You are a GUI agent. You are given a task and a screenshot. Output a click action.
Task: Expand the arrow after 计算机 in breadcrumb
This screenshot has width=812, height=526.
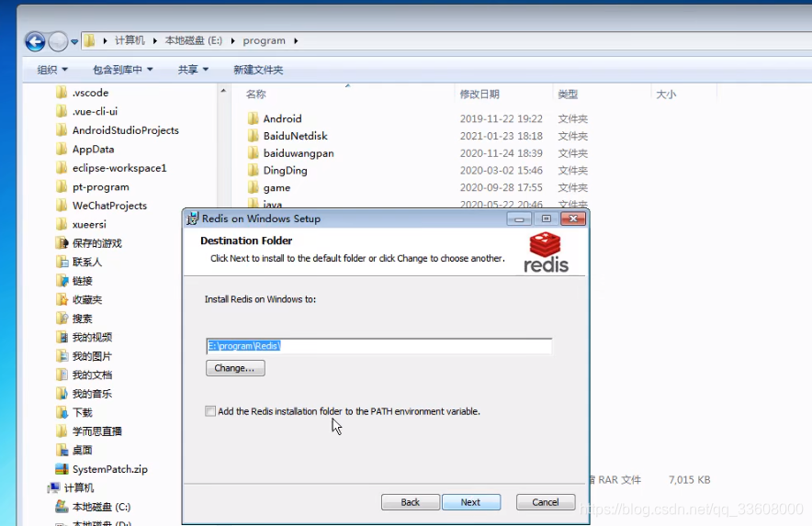[x=155, y=41]
